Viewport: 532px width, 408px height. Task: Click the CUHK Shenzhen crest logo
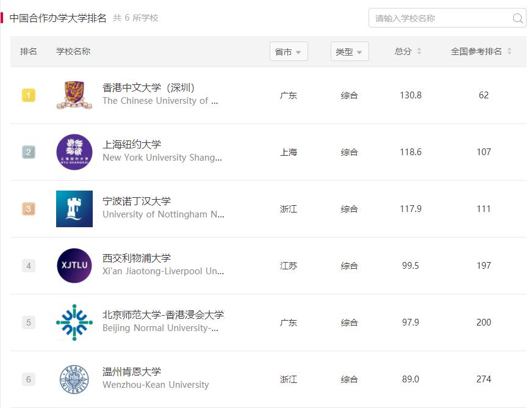(x=74, y=95)
